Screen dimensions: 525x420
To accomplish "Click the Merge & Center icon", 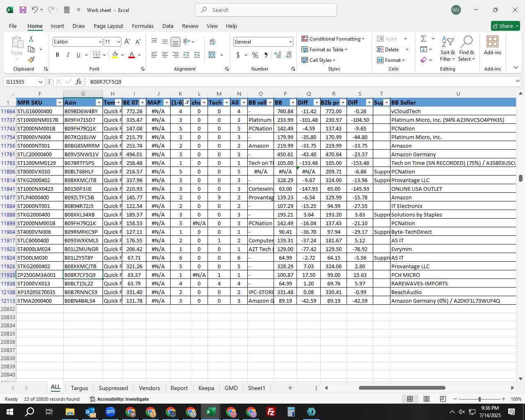I will (212, 55).
